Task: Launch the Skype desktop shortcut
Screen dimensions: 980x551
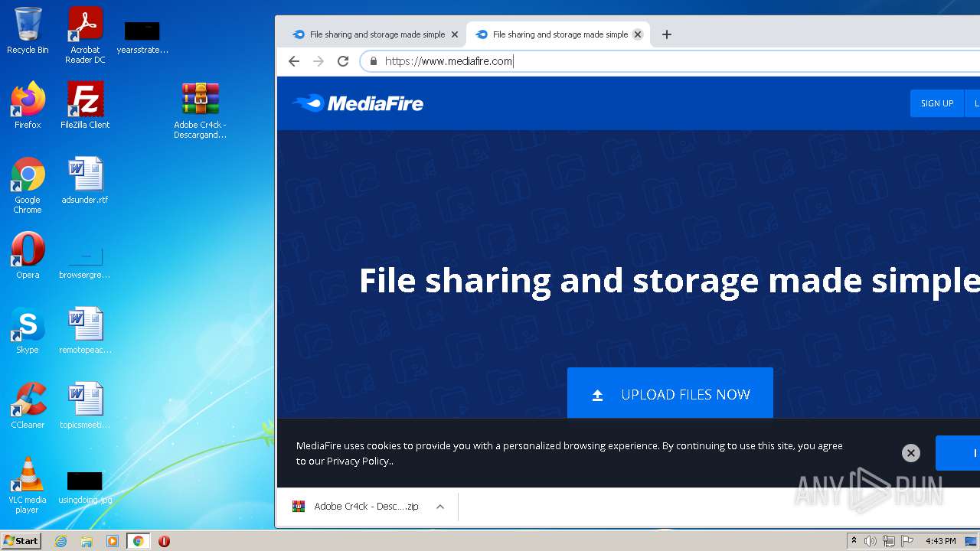Action: [x=28, y=331]
